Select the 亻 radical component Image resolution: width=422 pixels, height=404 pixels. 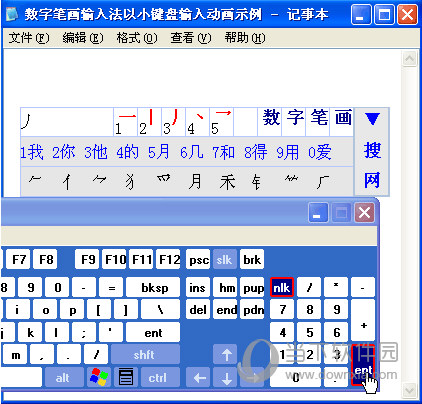coord(67,182)
